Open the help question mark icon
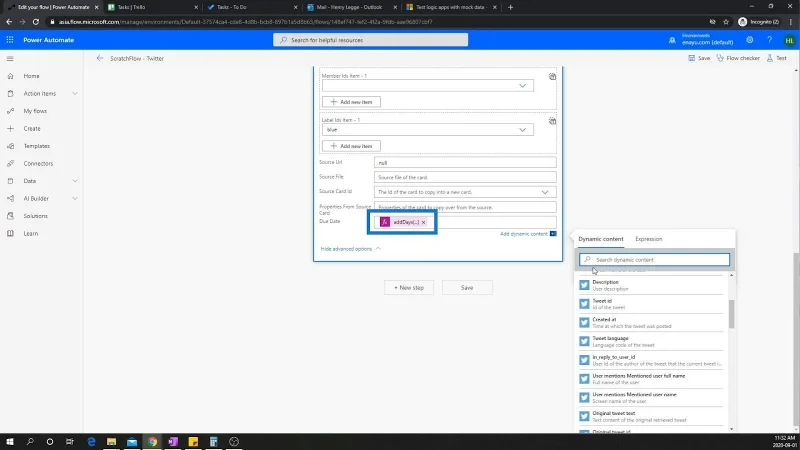This screenshot has width=800, height=450. (769, 40)
